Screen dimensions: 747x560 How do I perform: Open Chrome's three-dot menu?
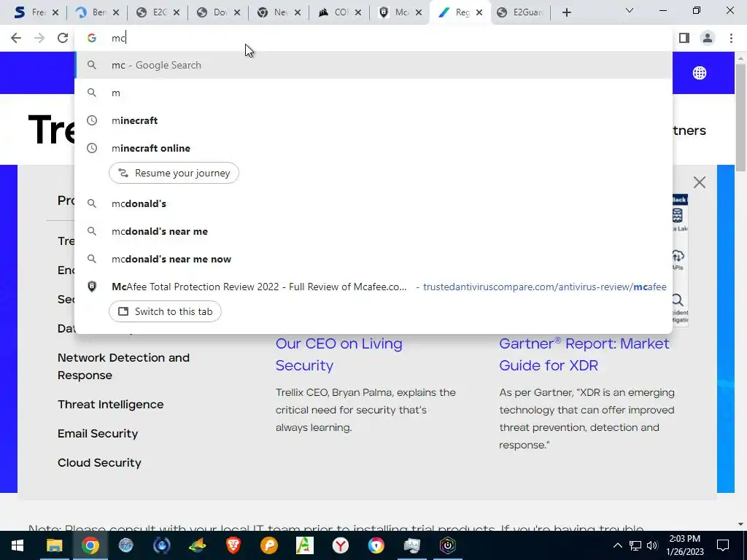pyautogui.click(x=731, y=38)
